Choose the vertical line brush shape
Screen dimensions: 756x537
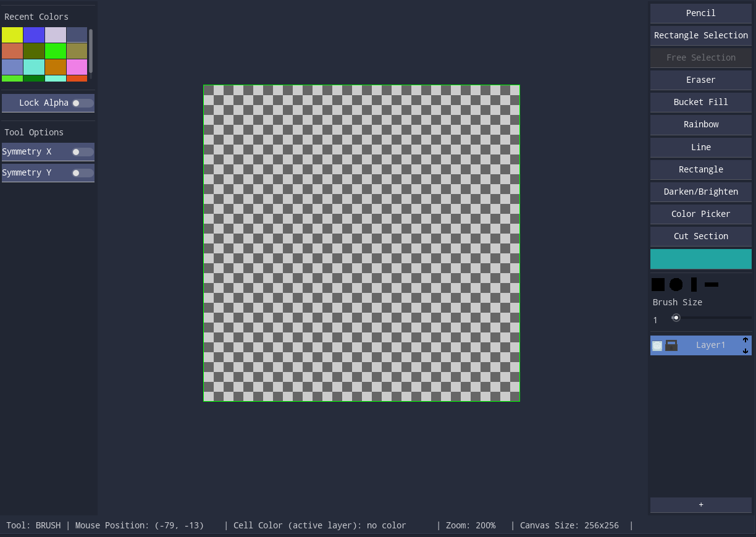694,284
